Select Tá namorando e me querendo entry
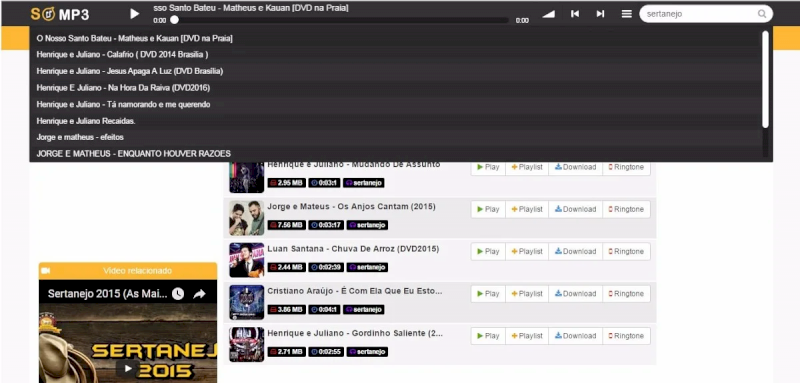 123,104
